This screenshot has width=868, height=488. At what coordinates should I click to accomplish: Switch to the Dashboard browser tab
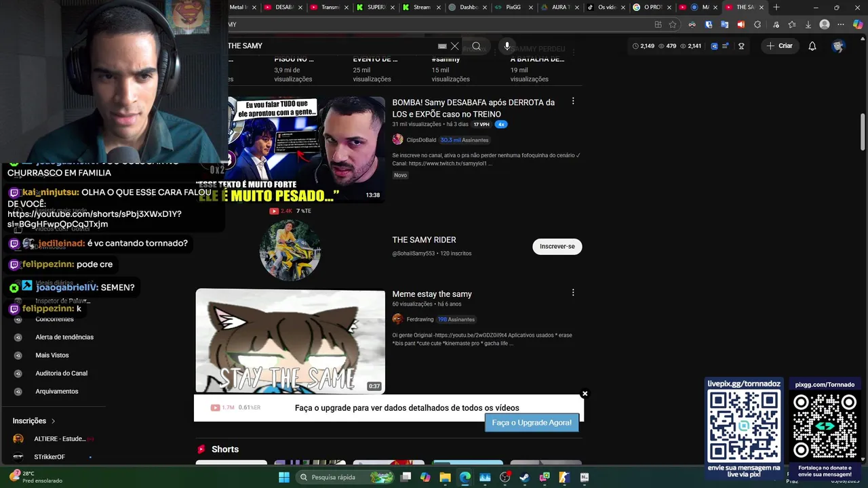[469, 7]
